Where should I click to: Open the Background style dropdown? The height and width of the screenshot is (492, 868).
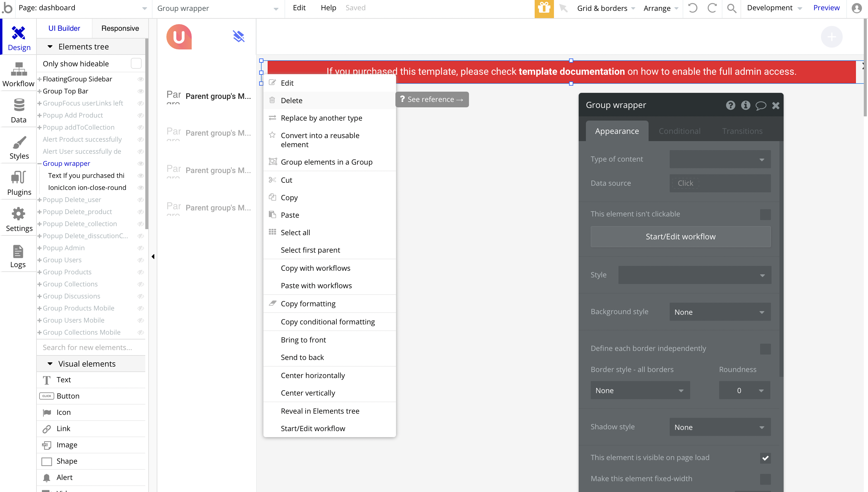(720, 312)
